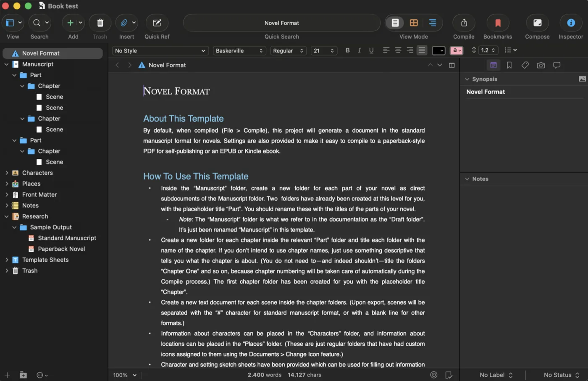Click the Search magnifier icon
The image size is (588, 381).
click(37, 23)
